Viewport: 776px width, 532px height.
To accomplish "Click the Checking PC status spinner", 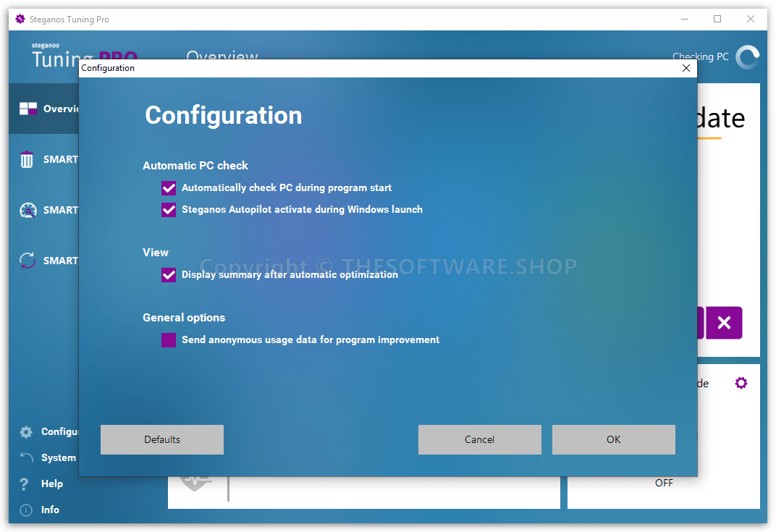I will click(747, 57).
